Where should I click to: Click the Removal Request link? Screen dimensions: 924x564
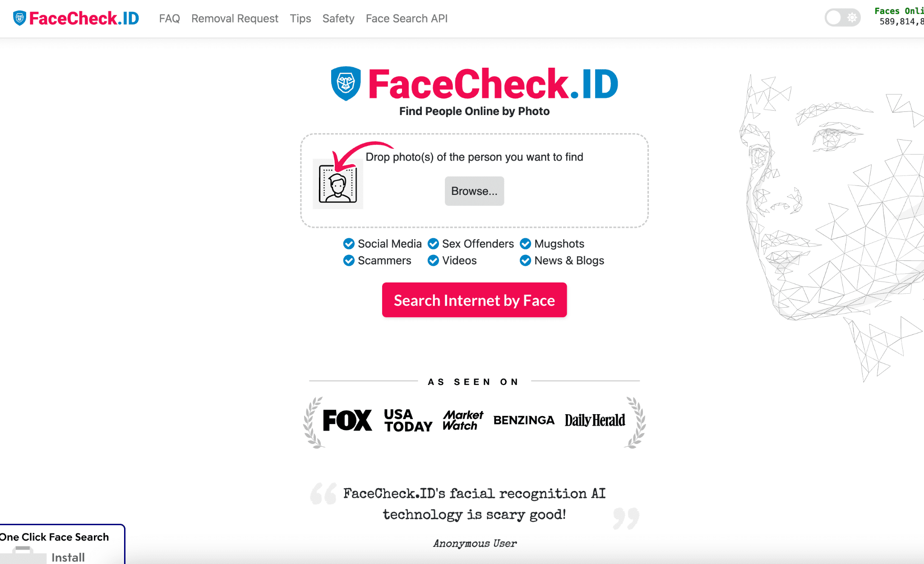235,18
